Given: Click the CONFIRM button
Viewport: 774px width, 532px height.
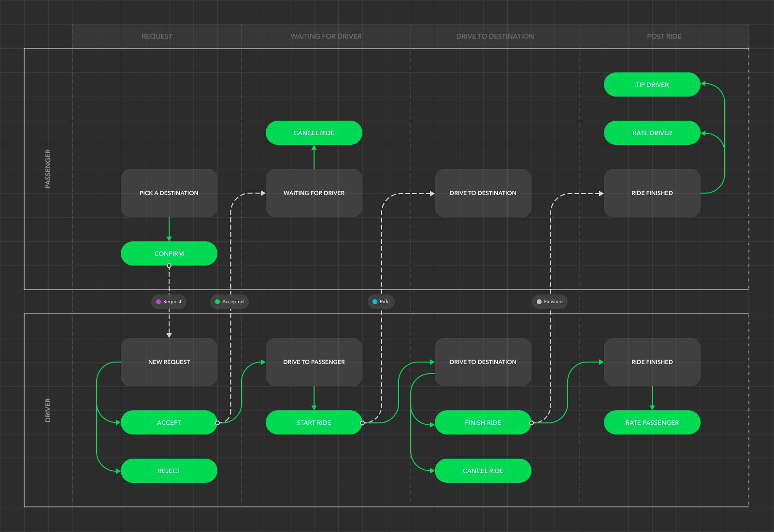Looking at the screenshot, I should (169, 253).
